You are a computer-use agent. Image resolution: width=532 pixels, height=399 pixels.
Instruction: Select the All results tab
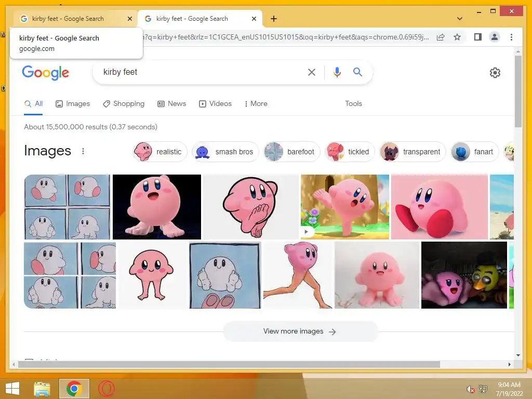(34, 104)
